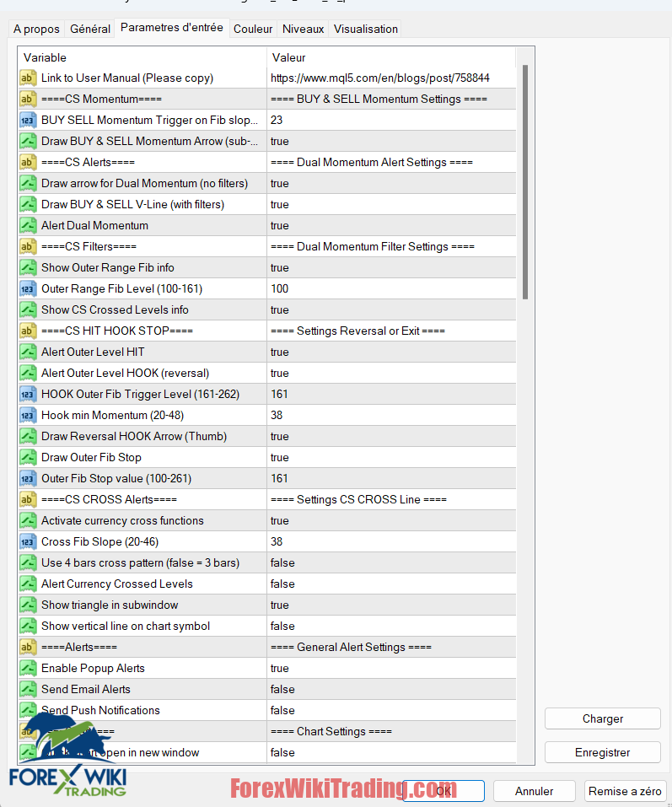Image resolution: width=672 pixels, height=807 pixels.
Task: Click the string icon beside ====CS Momentum====
Action: pos(28,99)
